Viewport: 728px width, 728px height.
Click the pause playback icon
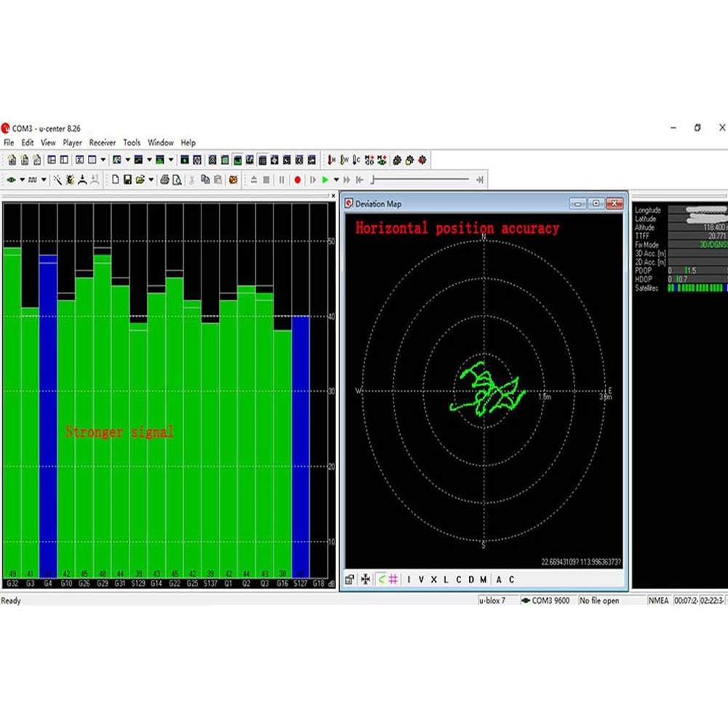pyautogui.click(x=281, y=180)
